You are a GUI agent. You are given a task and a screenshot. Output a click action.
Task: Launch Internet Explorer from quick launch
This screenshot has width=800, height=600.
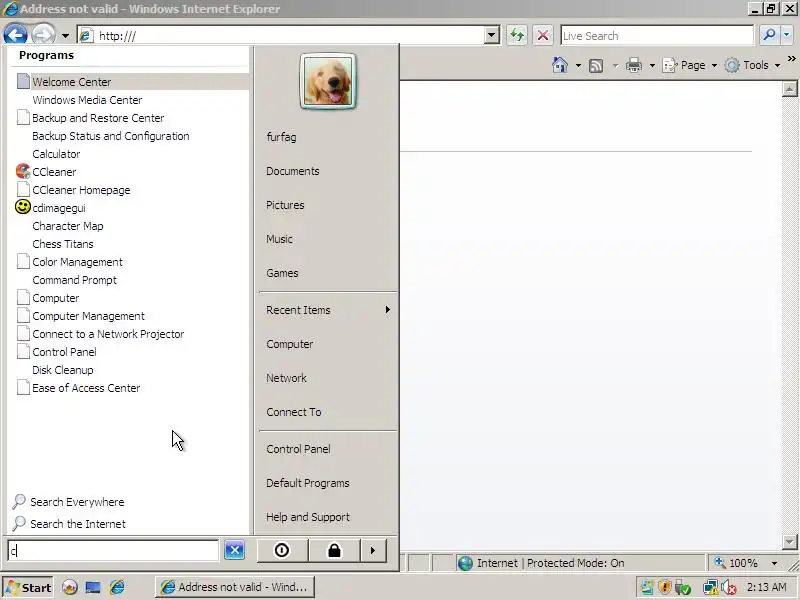pos(117,587)
